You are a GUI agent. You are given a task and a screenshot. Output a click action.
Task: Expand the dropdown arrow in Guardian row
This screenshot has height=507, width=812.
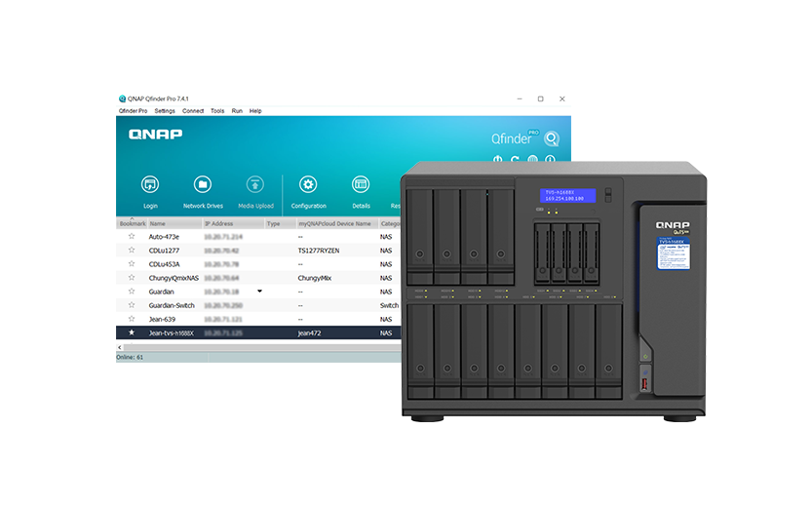[259, 291]
